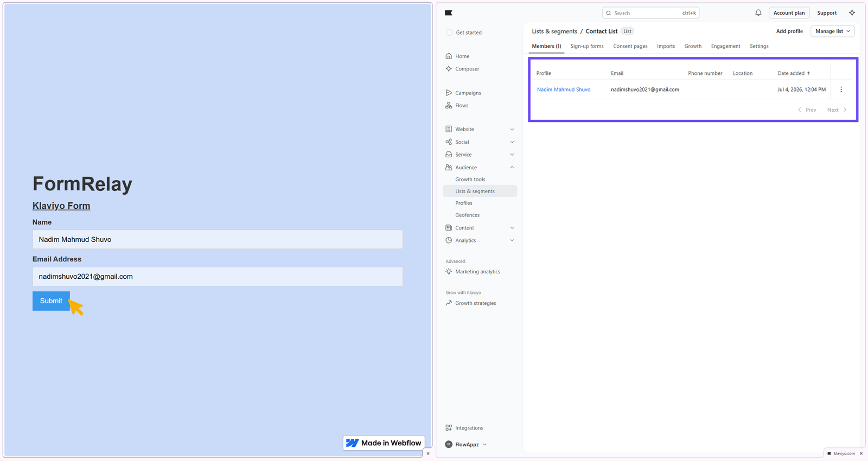Go to the Prev page
Viewport: 868px width, 461px height.
pos(807,110)
